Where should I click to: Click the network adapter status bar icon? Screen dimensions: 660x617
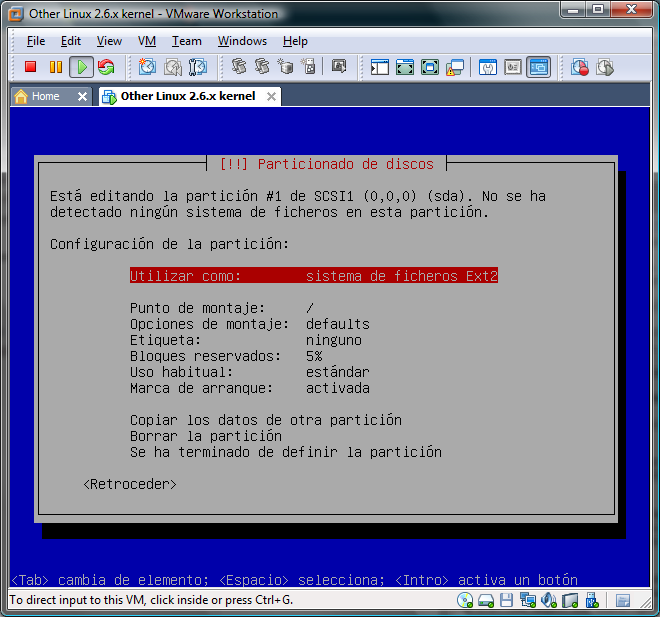click(528, 600)
